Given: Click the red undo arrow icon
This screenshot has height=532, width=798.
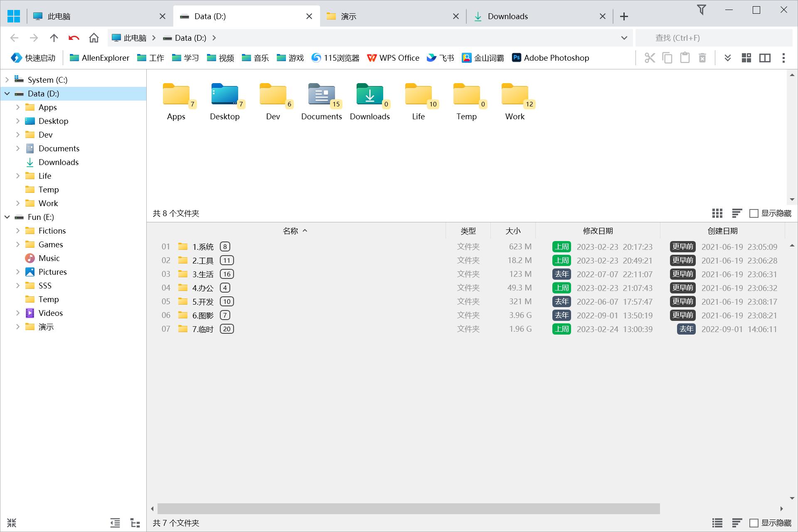Looking at the screenshot, I should pyautogui.click(x=74, y=38).
